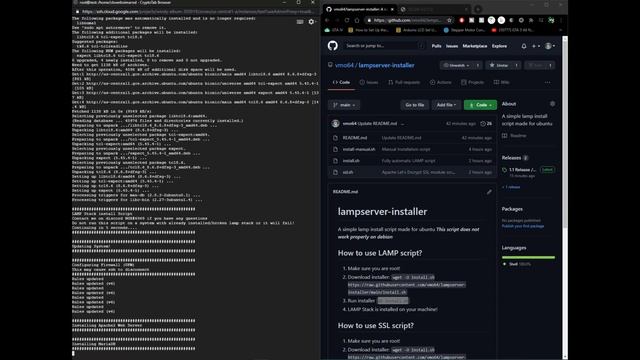Bookmark this page with the star icon
This screenshot has height=360, width=640.
point(449,20)
